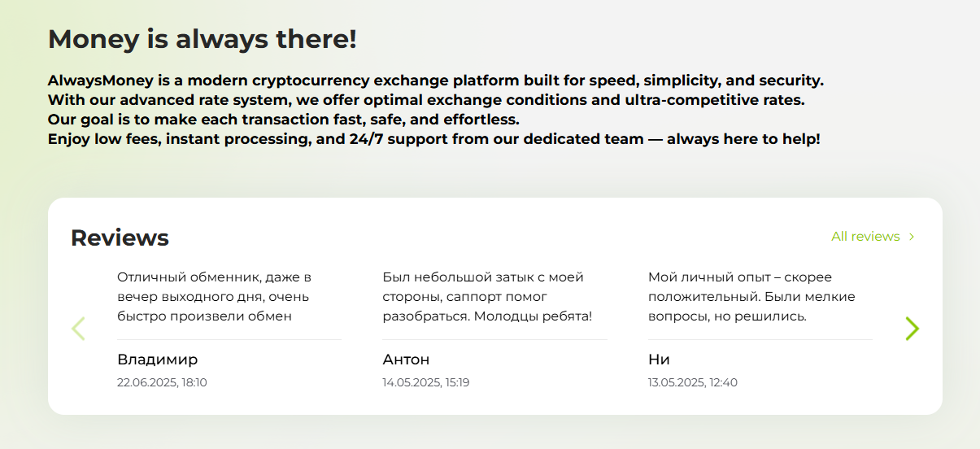Select Антон's review text about саппорт
The height and width of the screenshot is (449, 980).
[487, 297]
